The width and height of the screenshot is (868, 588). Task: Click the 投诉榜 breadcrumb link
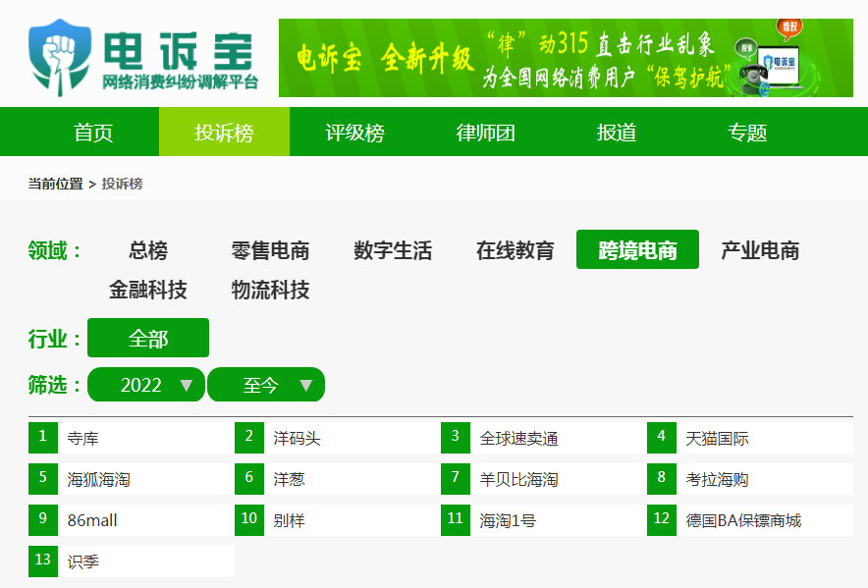tap(123, 184)
